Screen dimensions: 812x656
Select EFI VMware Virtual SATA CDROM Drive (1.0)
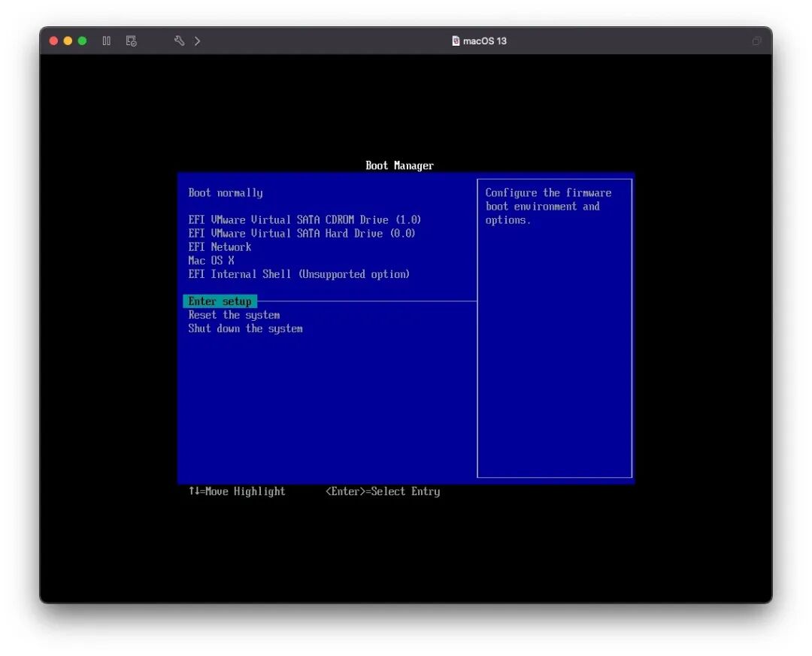[304, 220]
